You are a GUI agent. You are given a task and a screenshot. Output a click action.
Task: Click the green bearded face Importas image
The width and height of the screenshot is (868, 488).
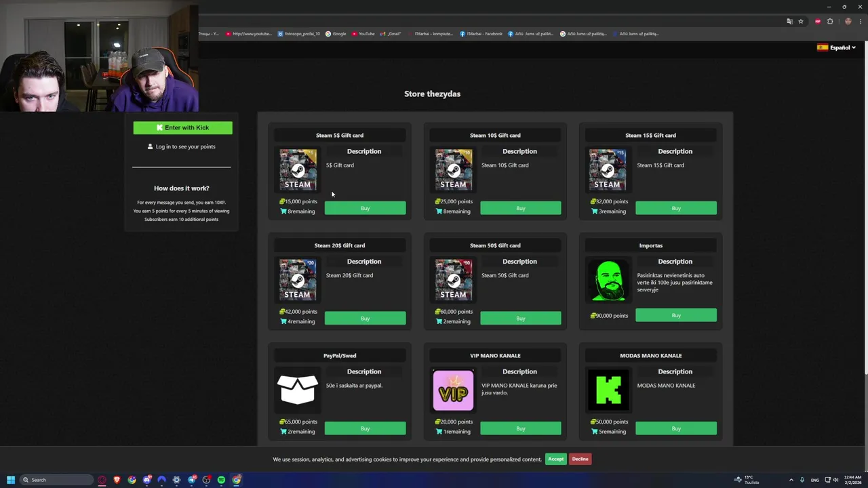click(x=609, y=281)
